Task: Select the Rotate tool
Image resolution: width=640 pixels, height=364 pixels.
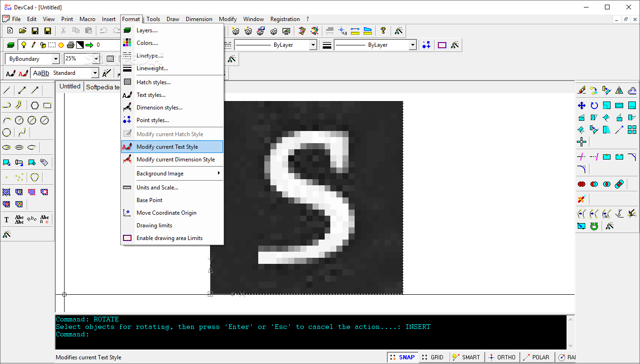Action: pos(594,105)
